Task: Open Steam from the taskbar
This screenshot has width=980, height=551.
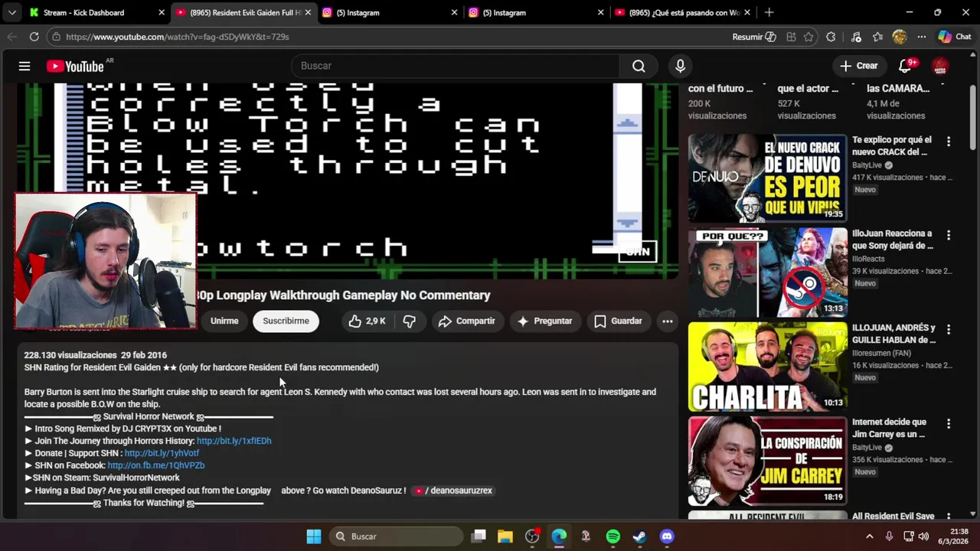Action: tap(640, 536)
